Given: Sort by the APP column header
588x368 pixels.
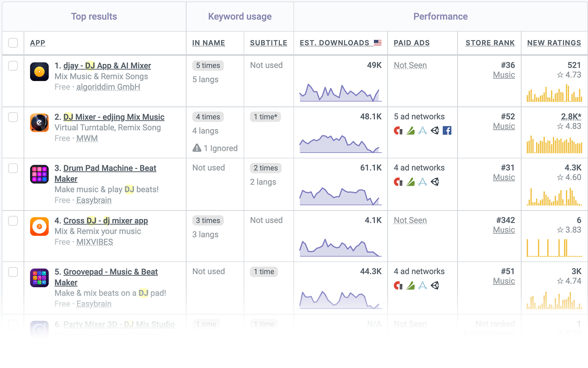Looking at the screenshot, I should click(38, 43).
